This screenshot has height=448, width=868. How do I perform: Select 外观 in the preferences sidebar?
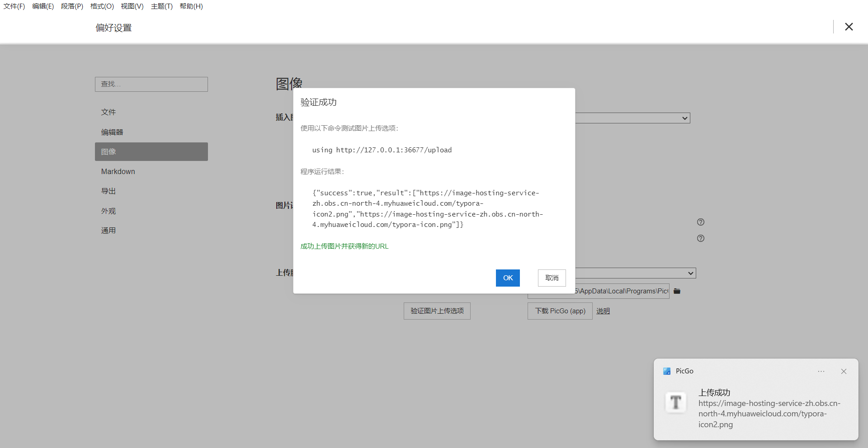click(x=151, y=211)
